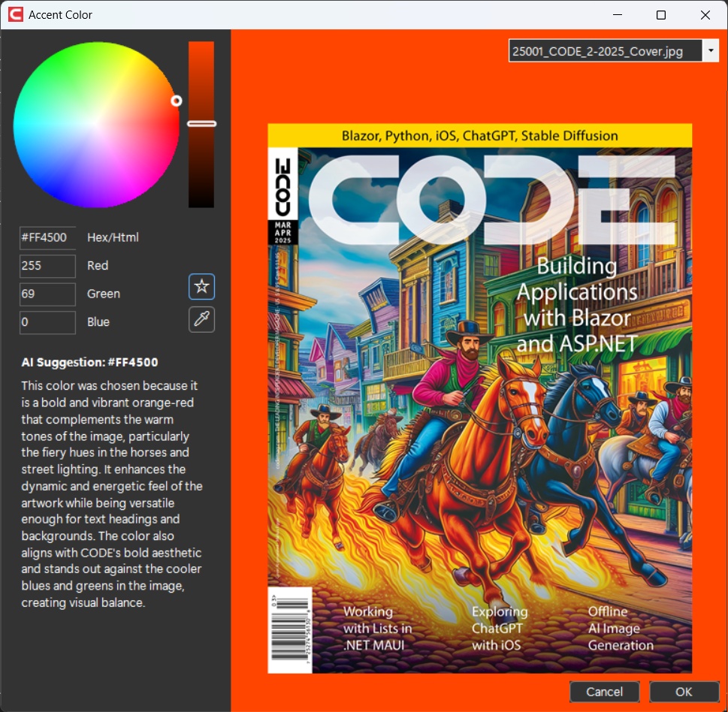The height and width of the screenshot is (712, 728).
Task: Click the brightness slider handle
Action: point(201,123)
